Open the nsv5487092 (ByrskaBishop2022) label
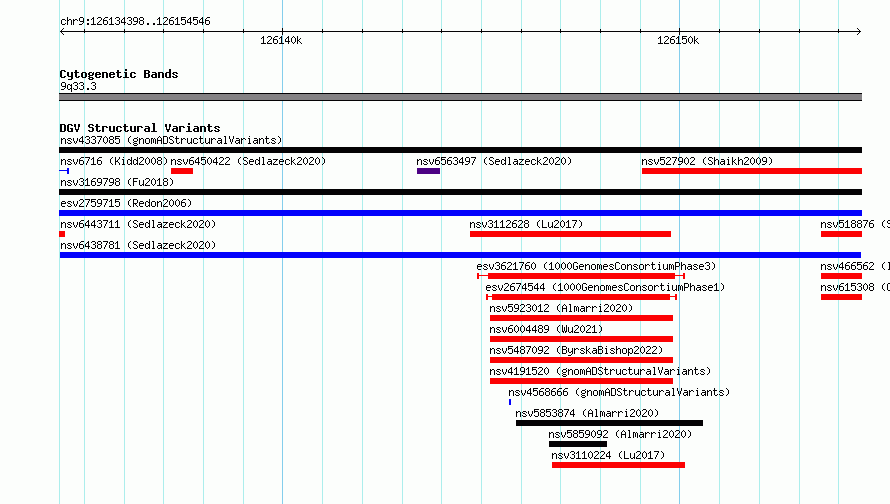Viewport: 890px width, 504px height. pos(576,350)
